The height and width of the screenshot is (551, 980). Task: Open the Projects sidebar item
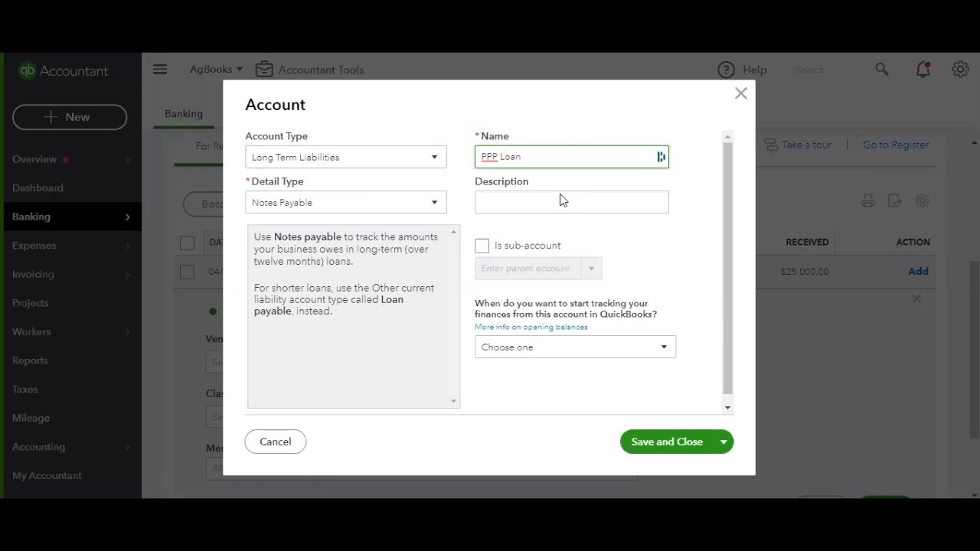click(30, 303)
